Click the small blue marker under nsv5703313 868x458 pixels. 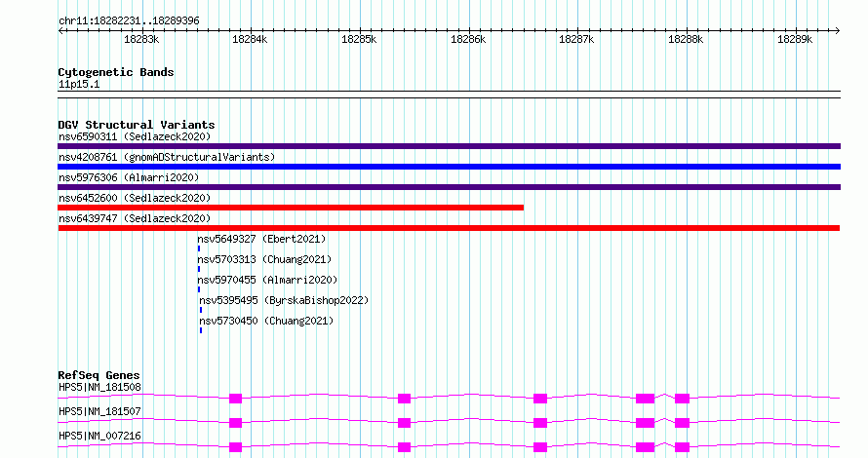point(199,269)
